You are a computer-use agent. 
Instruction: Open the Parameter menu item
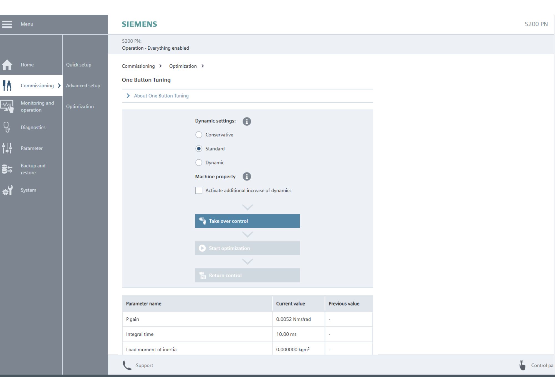click(x=31, y=148)
